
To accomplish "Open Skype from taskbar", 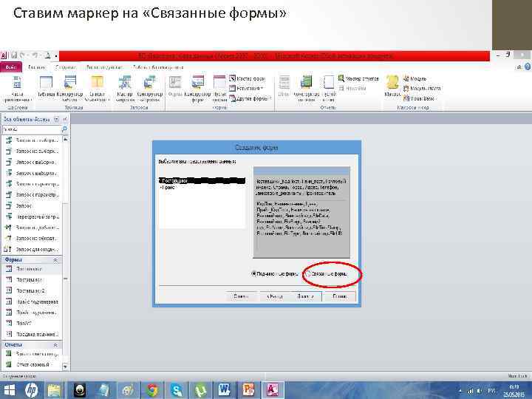I will [177, 390].
